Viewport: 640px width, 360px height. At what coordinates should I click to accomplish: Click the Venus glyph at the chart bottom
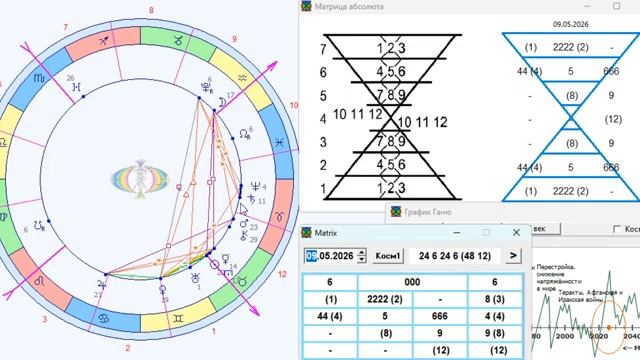coord(162,290)
